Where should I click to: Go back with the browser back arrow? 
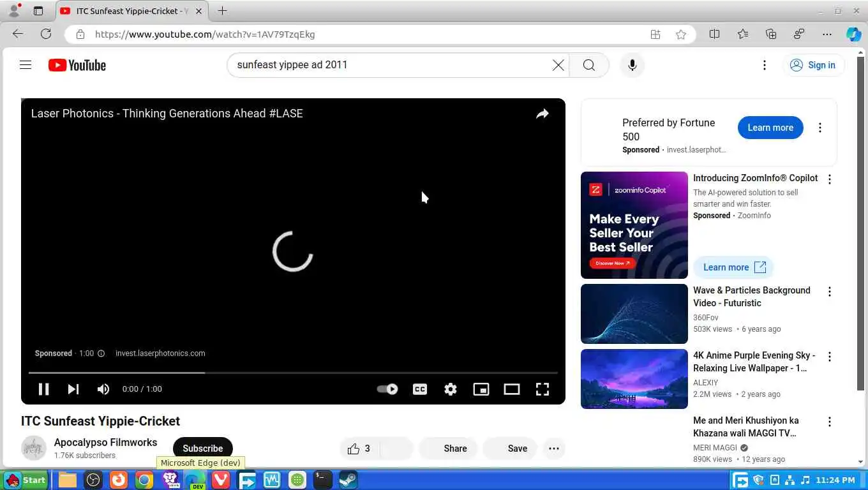(x=18, y=34)
